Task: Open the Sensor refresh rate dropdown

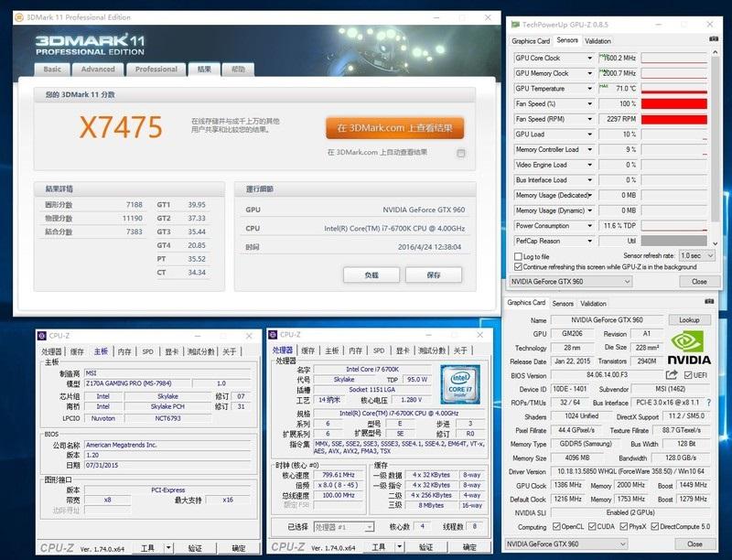Action: 697,255
